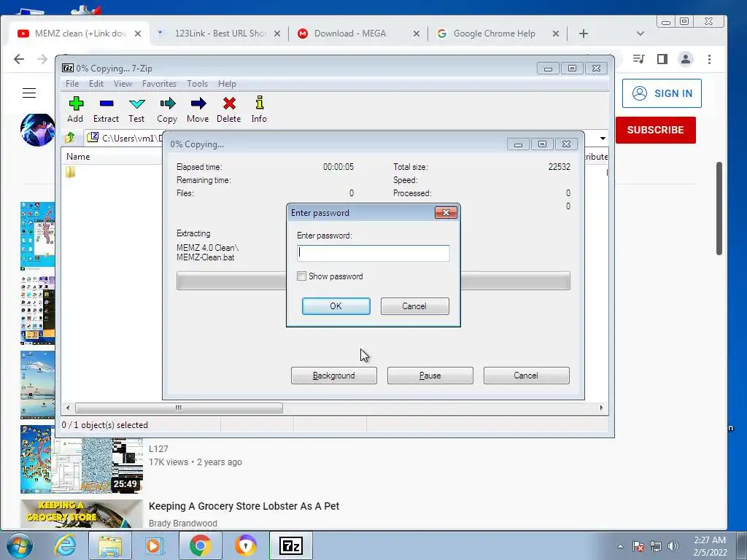Click the taskbar clock showing 2:27 AM
Viewport: 747px width, 560px height.
click(x=710, y=546)
